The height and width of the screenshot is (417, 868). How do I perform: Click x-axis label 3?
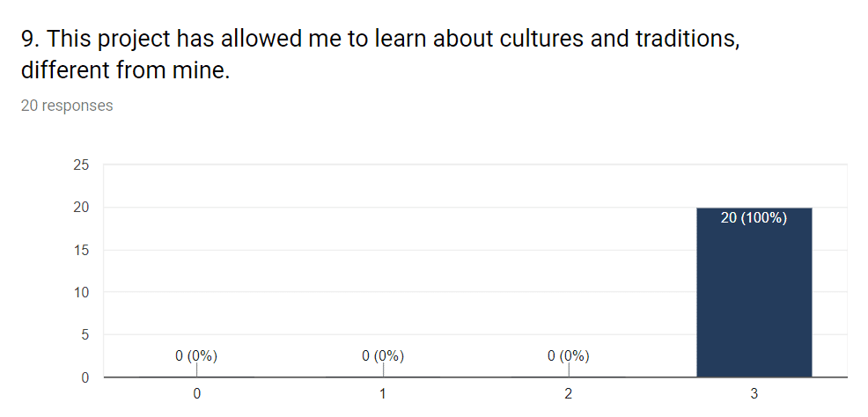tap(754, 394)
